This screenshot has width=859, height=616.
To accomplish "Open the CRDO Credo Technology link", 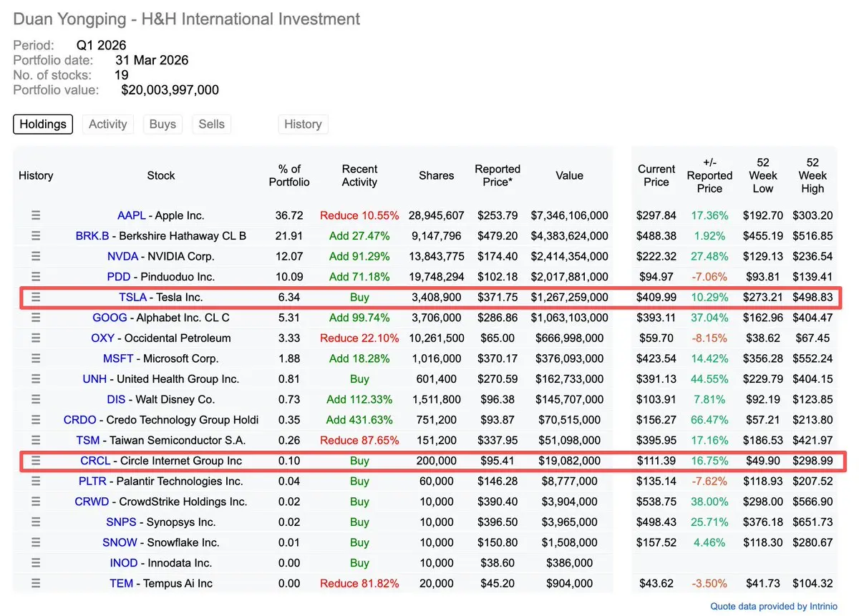I will click(161, 420).
